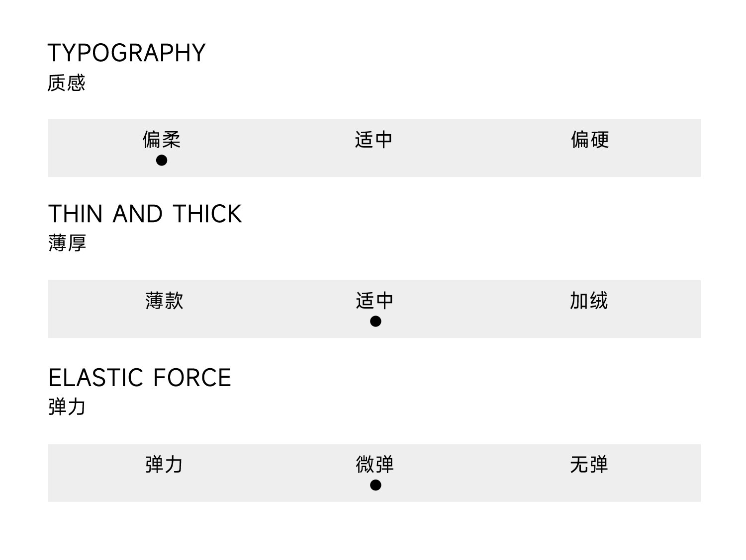The image size is (746, 560).
Task: Choose the 微弹 elasticity option
Action: tap(375, 465)
